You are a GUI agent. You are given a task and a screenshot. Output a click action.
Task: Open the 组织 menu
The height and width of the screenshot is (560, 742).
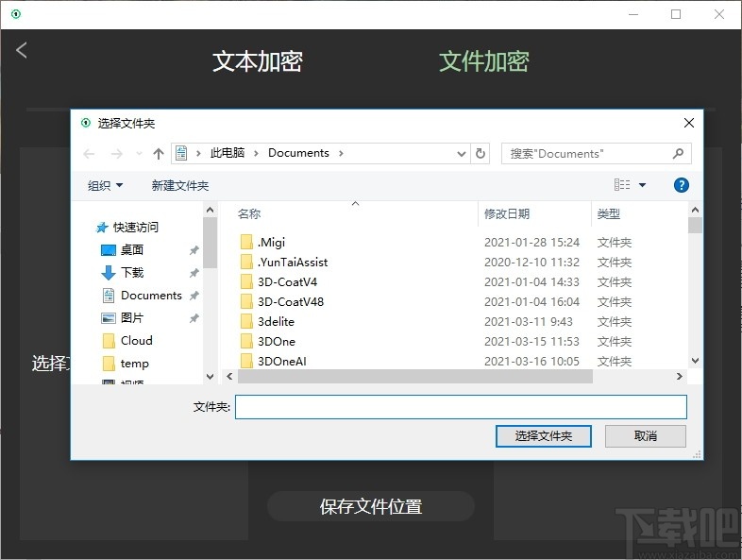tap(105, 185)
